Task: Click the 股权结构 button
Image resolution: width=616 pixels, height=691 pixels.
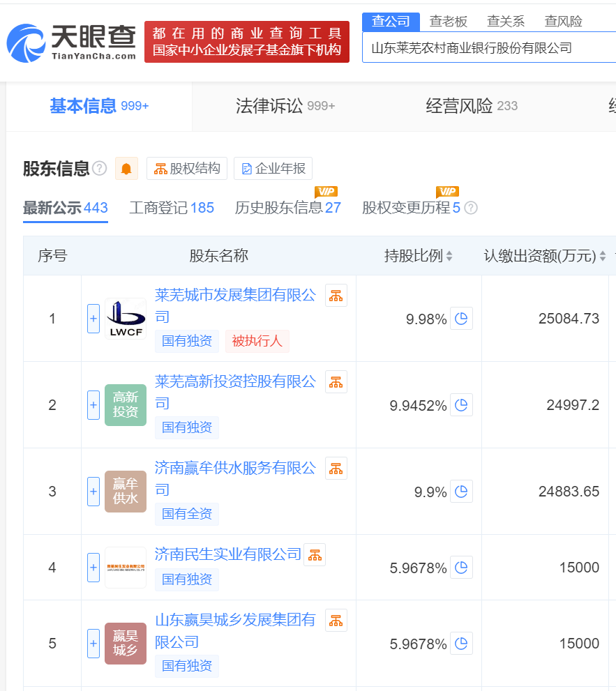Action: [x=187, y=168]
